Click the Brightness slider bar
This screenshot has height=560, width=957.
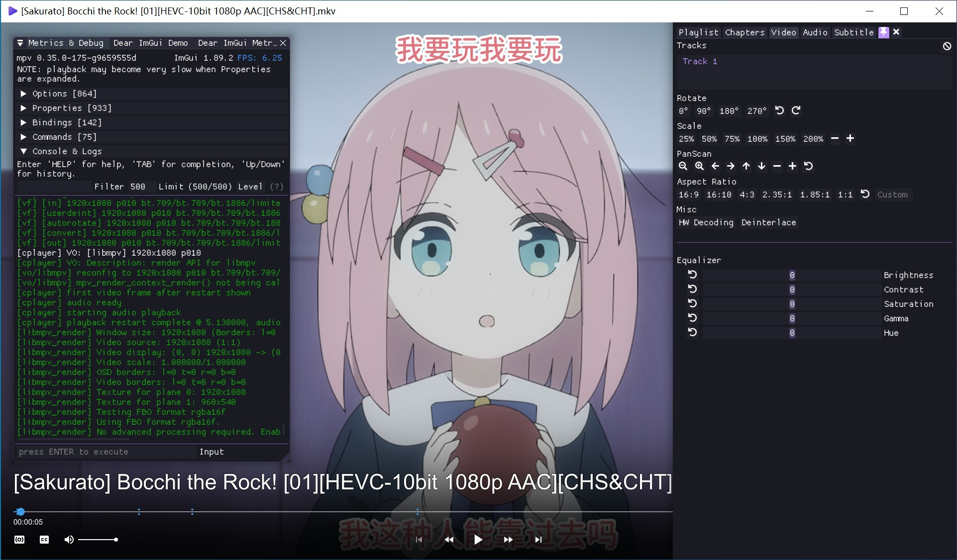(792, 275)
